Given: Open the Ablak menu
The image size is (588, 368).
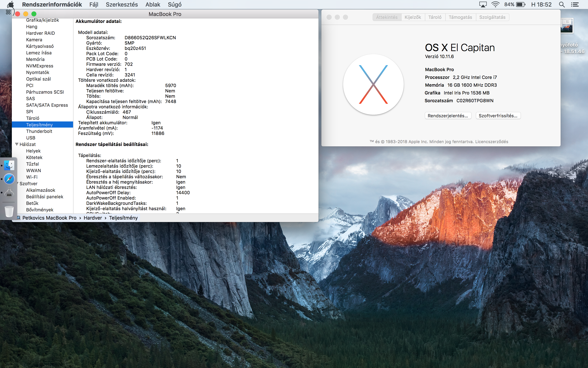Looking at the screenshot, I should coord(153,4).
